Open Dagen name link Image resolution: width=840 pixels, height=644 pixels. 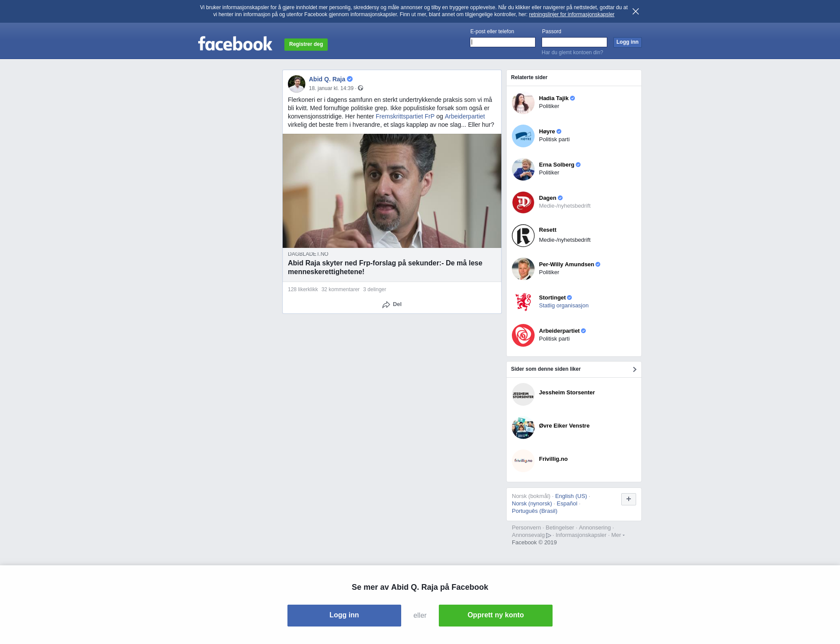click(548, 198)
